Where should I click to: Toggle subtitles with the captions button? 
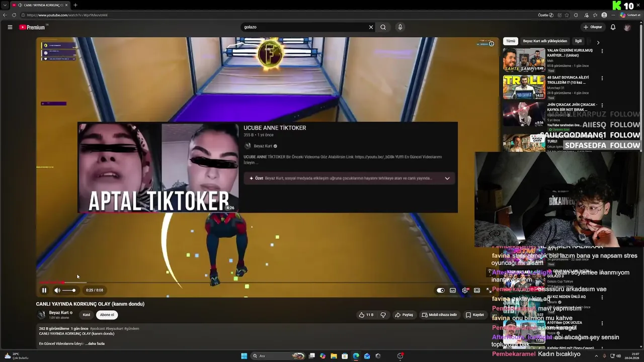pyautogui.click(x=453, y=290)
